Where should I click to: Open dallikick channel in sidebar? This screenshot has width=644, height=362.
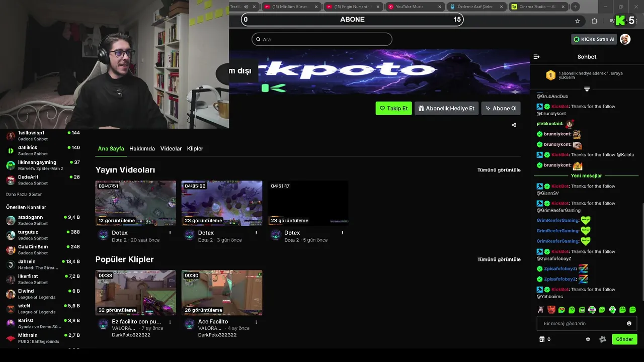coord(43,150)
